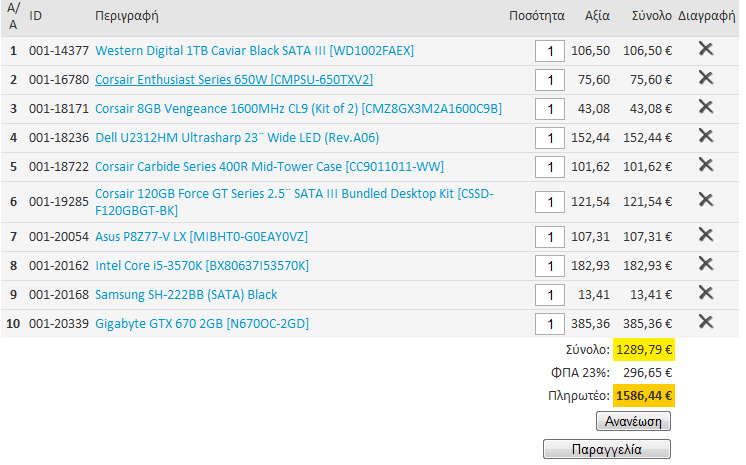Open Asus P8Z77-V LX product link

201,237
